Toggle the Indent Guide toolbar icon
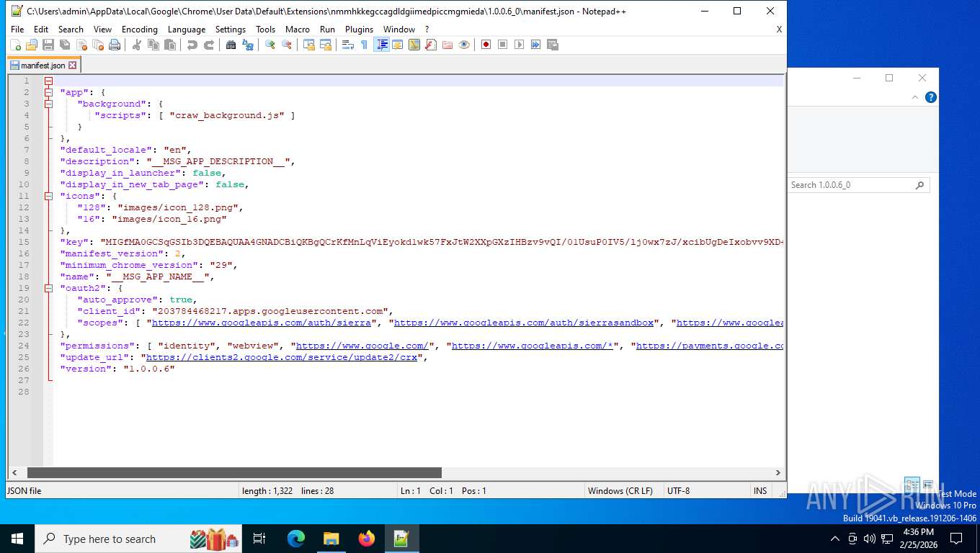The height and width of the screenshot is (553, 980). coord(382,45)
